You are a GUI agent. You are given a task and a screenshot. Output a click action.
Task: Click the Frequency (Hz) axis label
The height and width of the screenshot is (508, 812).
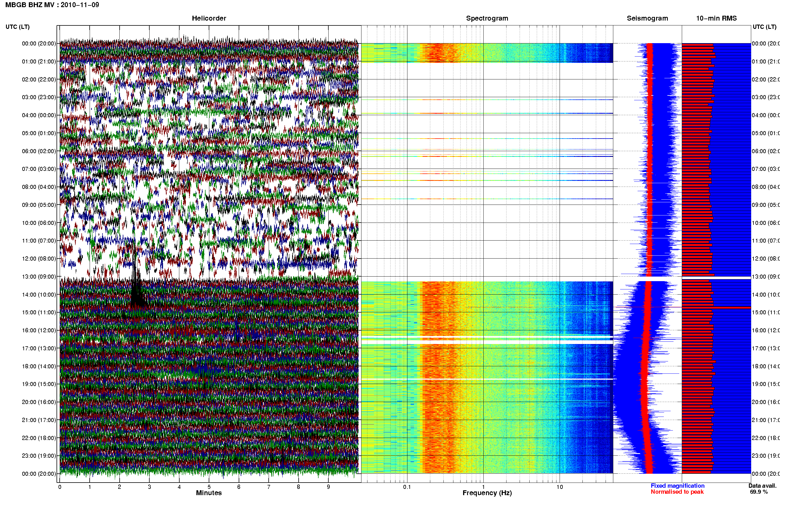pos(487,493)
